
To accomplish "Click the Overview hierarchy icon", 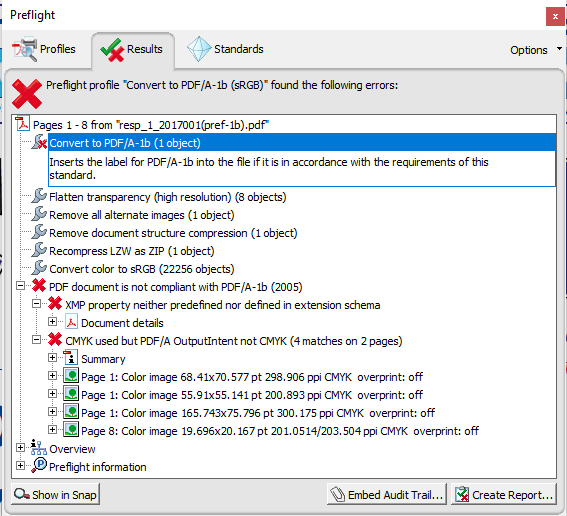I will (38, 448).
